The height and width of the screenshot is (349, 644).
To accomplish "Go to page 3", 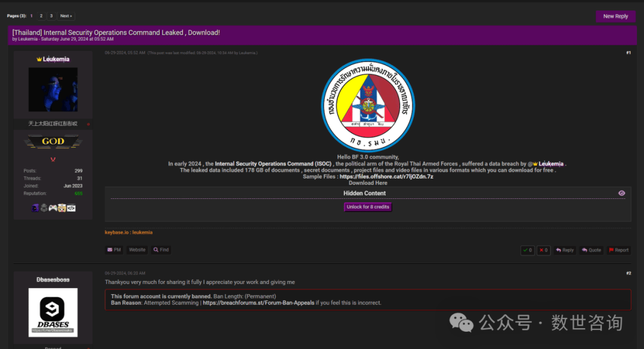I will click(x=51, y=16).
